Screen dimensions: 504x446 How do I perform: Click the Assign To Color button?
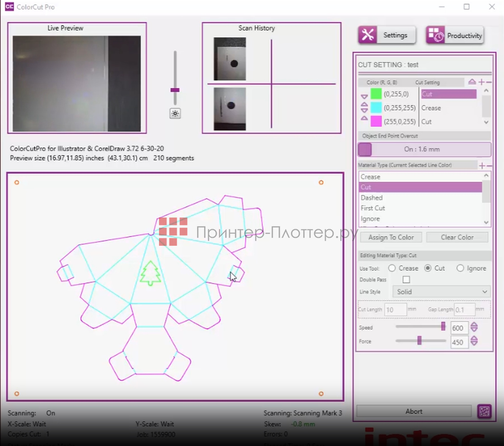(x=391, y=237)
